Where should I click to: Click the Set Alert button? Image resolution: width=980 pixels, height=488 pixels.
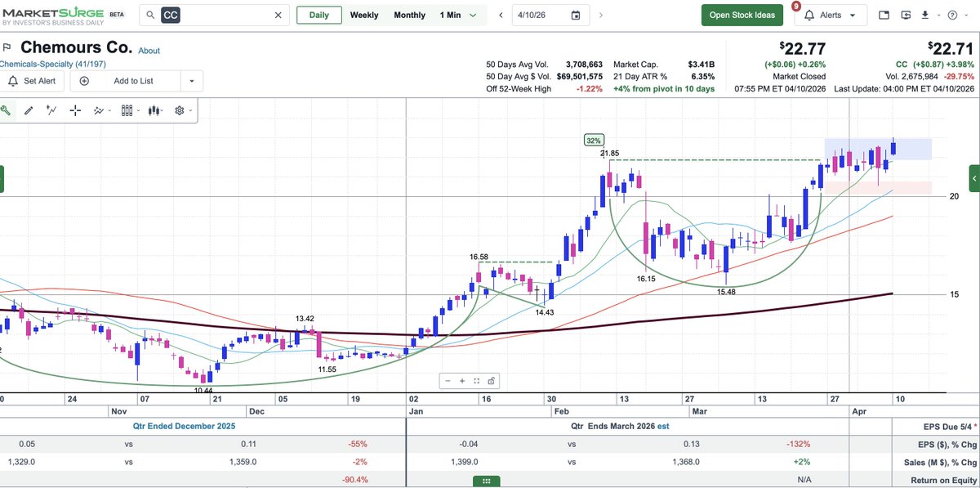tap(33, 81)
